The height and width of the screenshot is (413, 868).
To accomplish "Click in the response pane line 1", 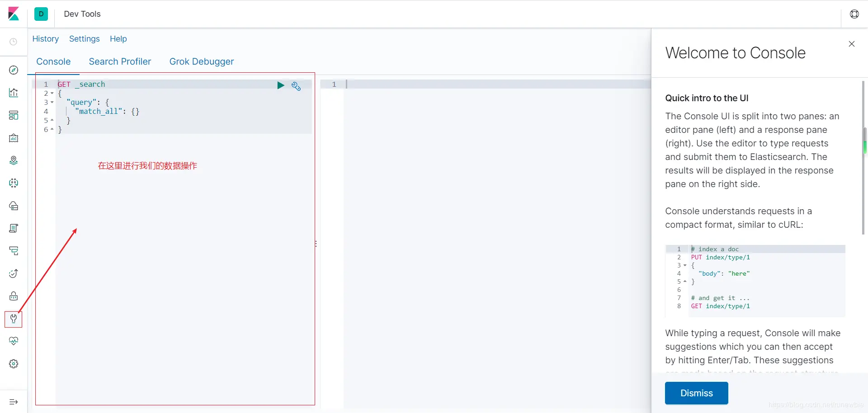I will coord(497,84).
